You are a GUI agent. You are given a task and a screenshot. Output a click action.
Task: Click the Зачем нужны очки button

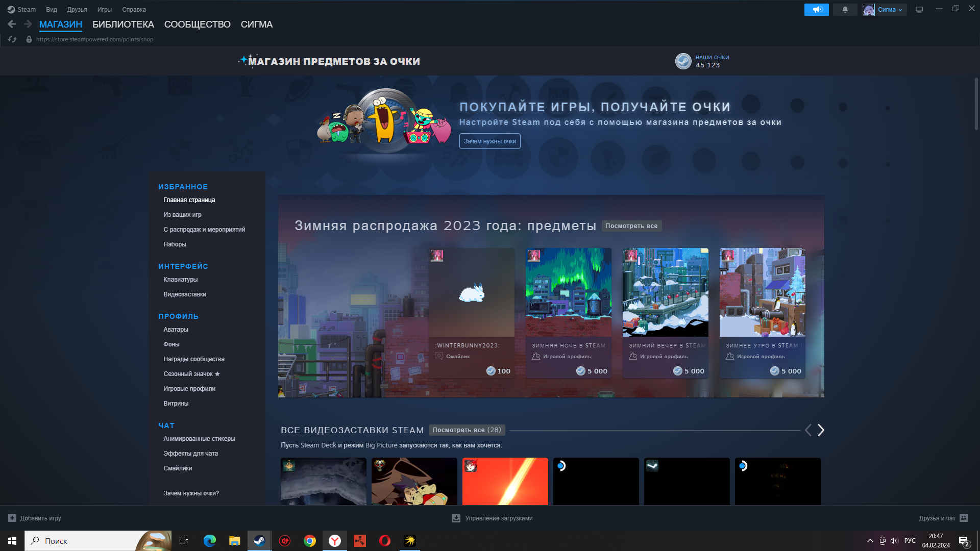(x=489, y=141)
